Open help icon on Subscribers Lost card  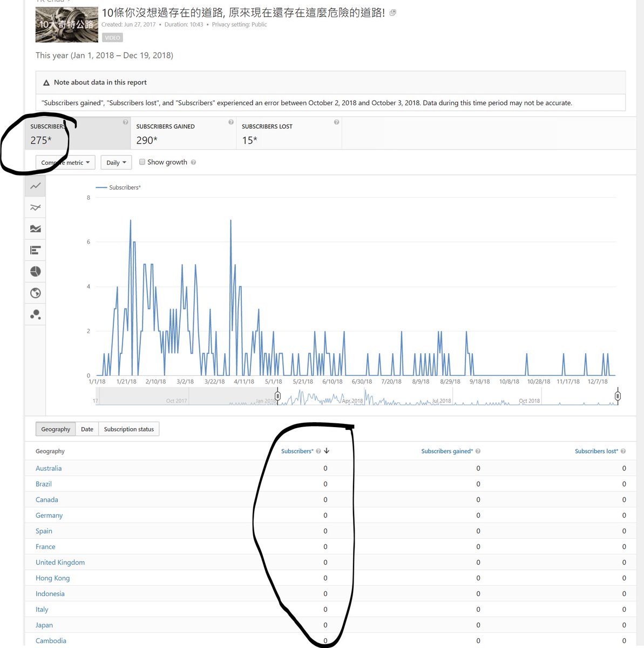click(336, 122)
